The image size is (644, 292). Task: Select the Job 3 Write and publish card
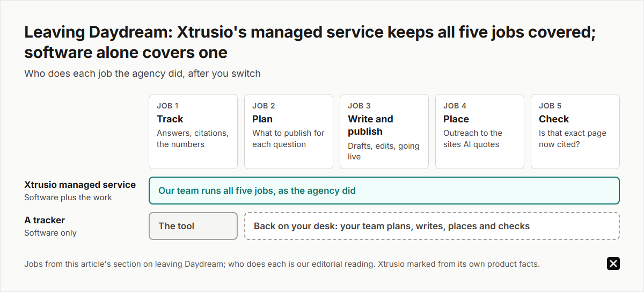tap(384, 132)
